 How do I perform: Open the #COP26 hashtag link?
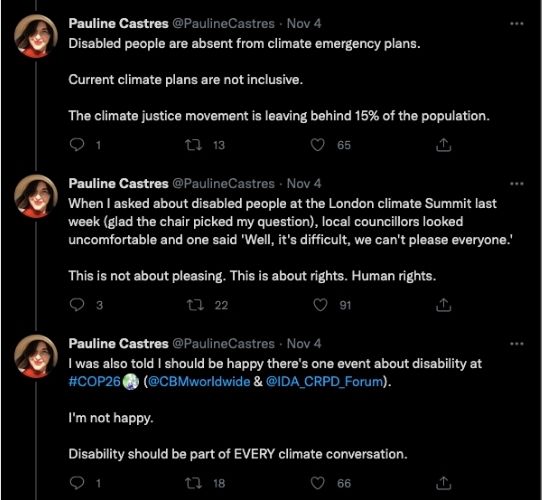pyautogui.click(x=94, y=382)
